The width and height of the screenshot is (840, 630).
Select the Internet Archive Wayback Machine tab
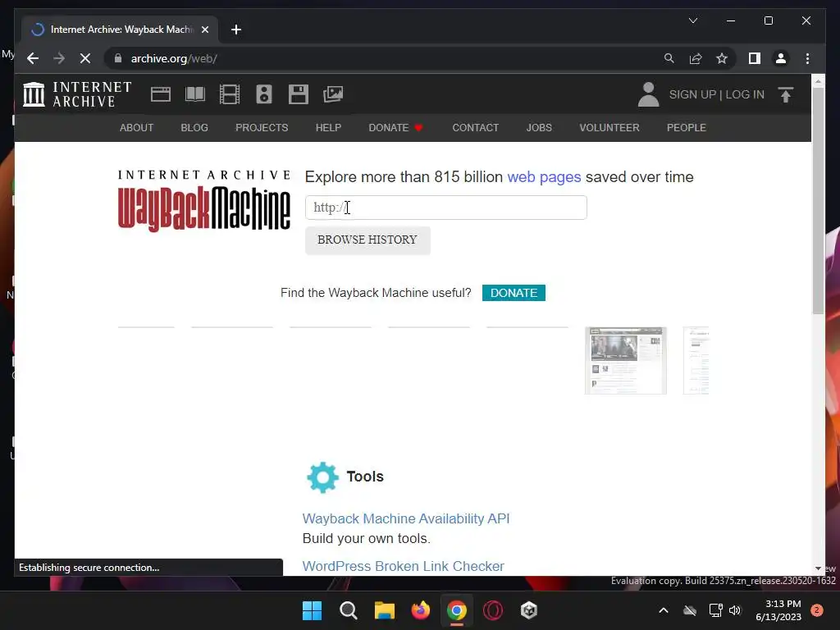point(120,30)
